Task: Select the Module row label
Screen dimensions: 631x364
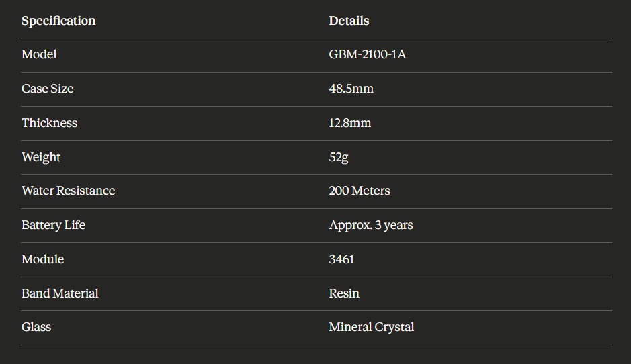Action: pyautogui.click(x=42, y=259)
